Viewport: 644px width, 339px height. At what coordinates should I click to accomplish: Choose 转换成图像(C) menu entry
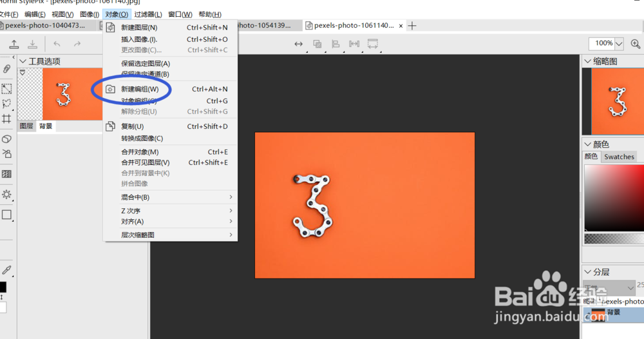(170, 139)
